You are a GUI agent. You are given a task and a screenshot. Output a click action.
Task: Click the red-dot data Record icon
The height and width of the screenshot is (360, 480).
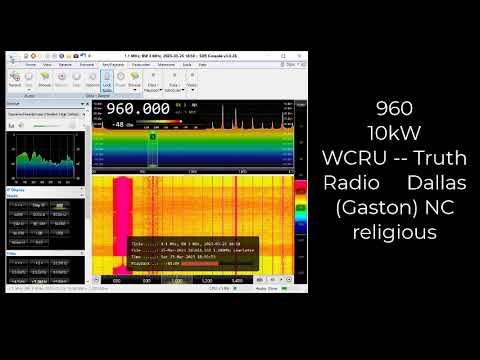61,79
